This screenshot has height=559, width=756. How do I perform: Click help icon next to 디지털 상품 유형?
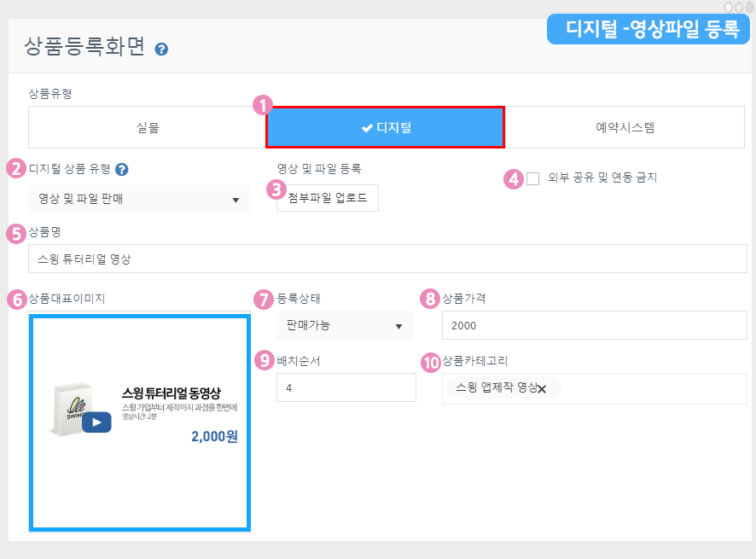point(122,170)
